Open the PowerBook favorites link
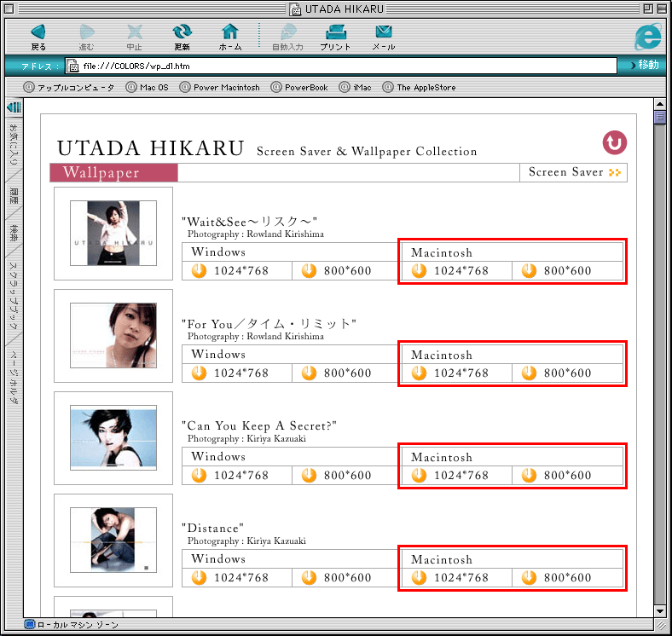 [x=299, y=88]
